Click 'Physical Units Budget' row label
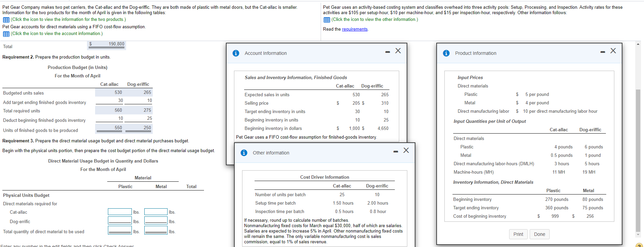Viewport: 644px width, 247px height. coord(26,196)
